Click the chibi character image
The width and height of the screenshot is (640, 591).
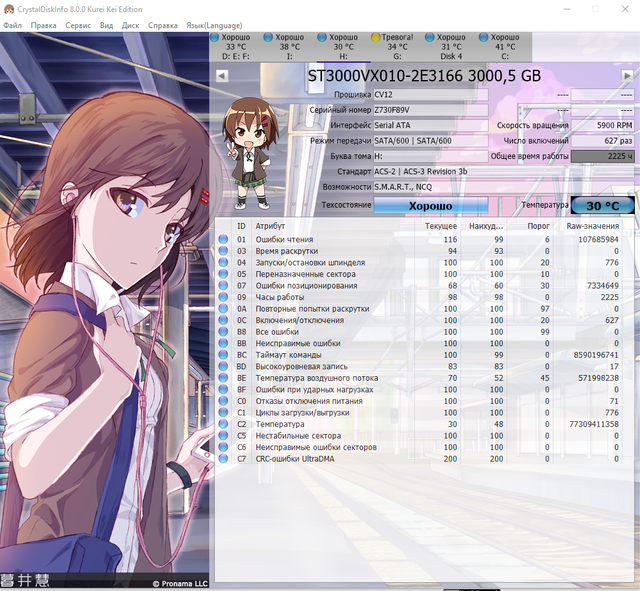coord(250,153)
